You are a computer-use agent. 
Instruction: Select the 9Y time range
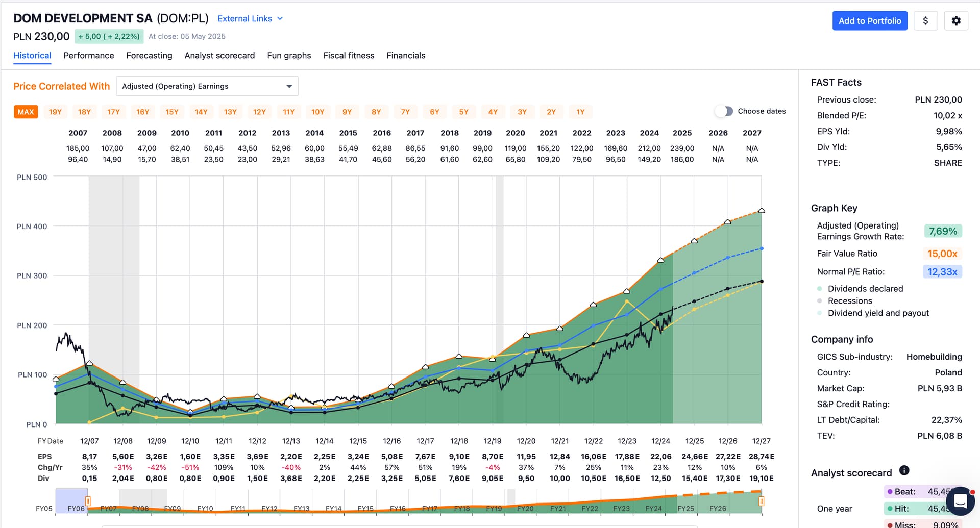click(x=347, y=112)
